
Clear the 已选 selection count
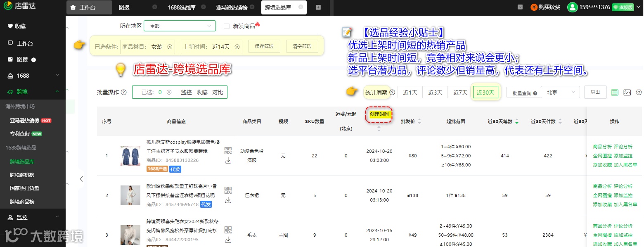pos(169,92)
